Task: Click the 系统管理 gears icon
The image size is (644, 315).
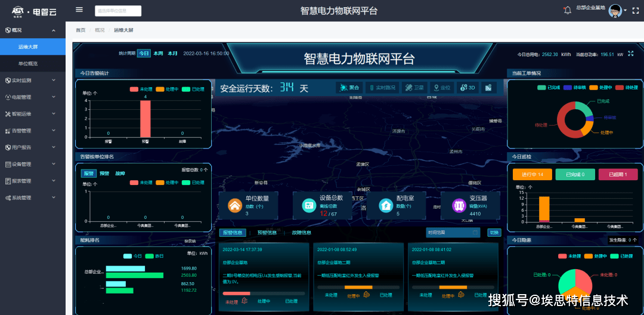Action: tap(8, 198)
